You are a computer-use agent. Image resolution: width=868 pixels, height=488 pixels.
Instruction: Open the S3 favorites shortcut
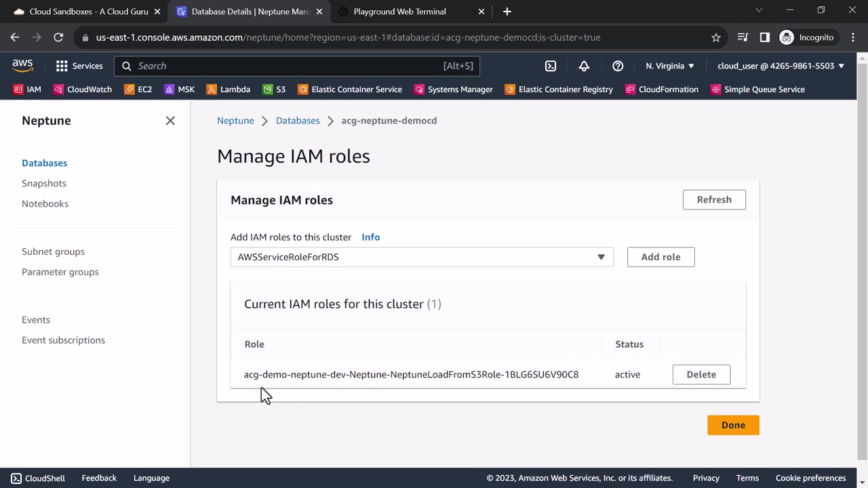click(x=274, y=89)
